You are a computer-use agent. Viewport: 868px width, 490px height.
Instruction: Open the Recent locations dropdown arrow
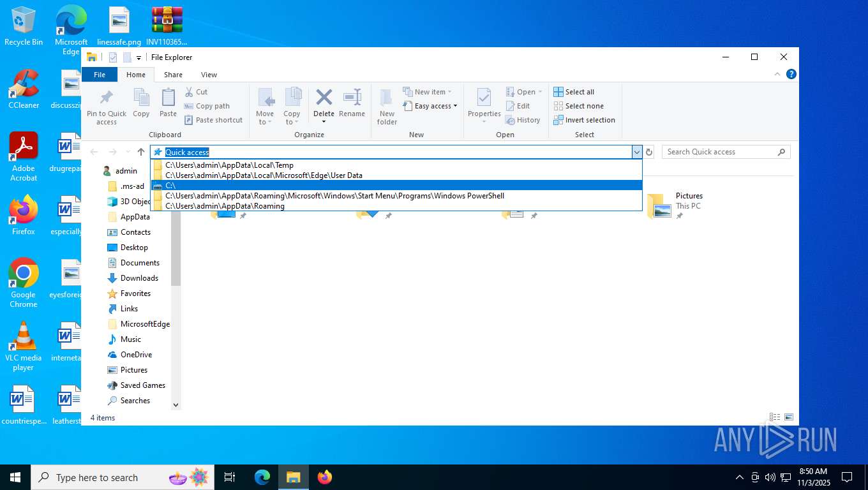coord(128,152)
